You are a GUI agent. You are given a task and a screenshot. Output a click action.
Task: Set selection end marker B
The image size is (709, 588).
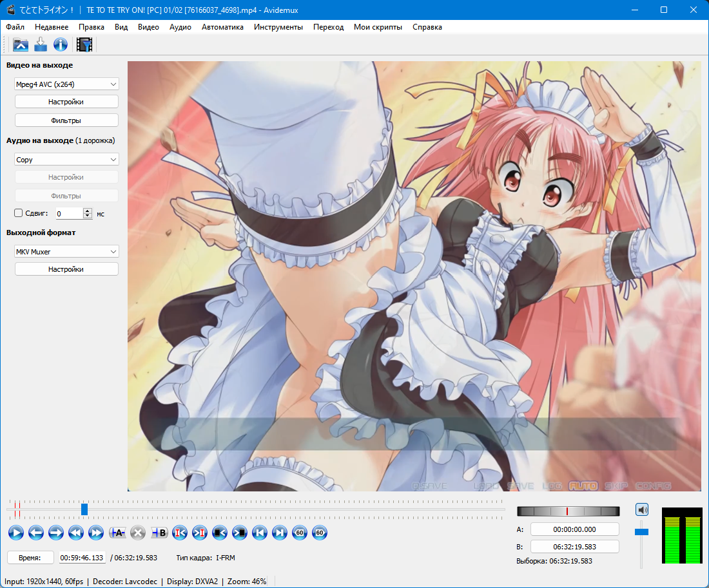click(159, 533)
